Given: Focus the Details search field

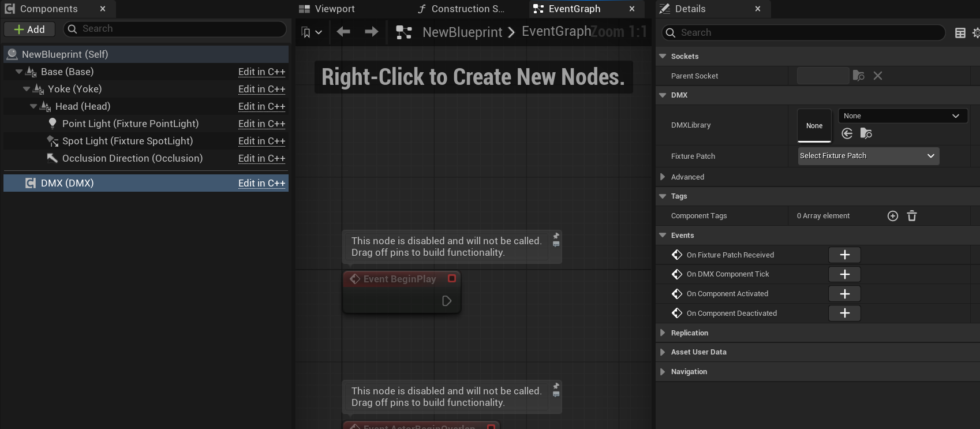Looking at the screenshot, I should click(x=803, y=33).
